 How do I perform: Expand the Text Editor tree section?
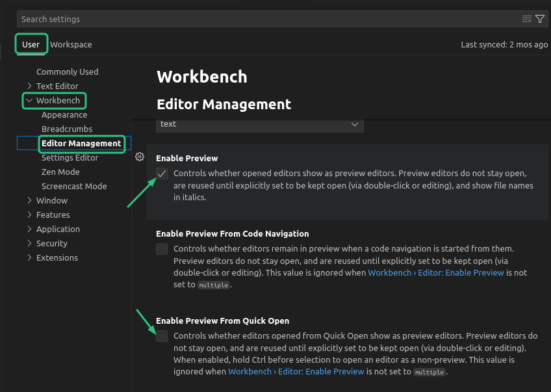pos(29,86)
